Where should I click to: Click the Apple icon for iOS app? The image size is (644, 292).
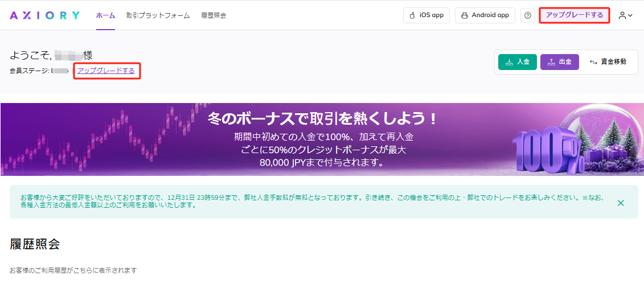point(413,15)
